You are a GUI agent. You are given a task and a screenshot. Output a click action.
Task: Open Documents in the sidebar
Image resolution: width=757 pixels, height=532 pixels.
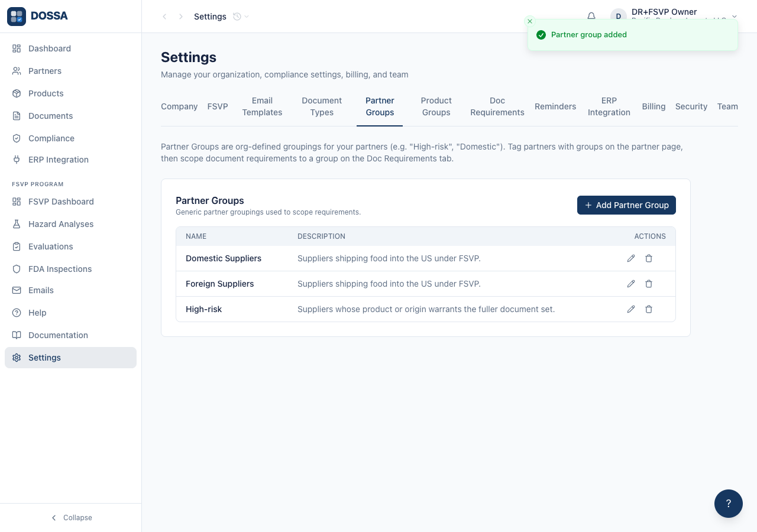pos(70,116)
